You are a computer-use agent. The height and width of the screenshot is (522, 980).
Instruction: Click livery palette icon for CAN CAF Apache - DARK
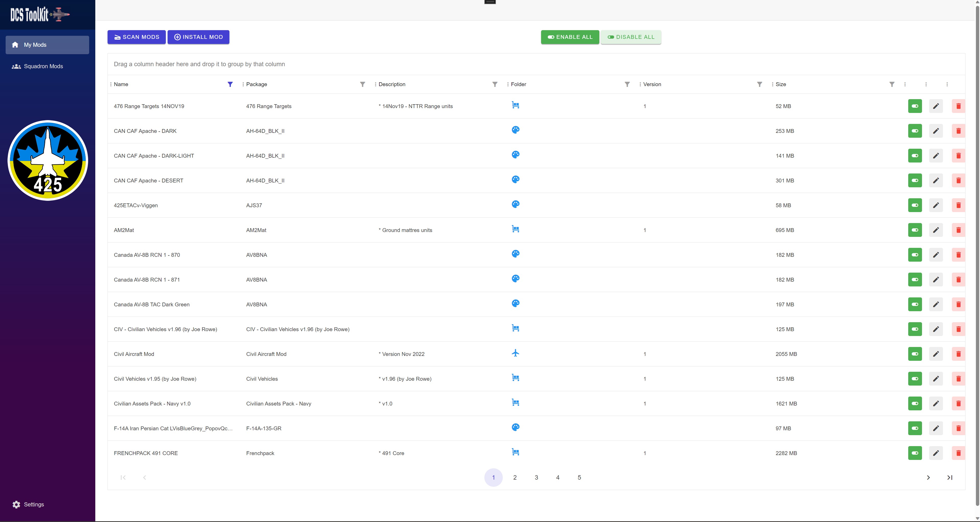(x=516, y=130)
